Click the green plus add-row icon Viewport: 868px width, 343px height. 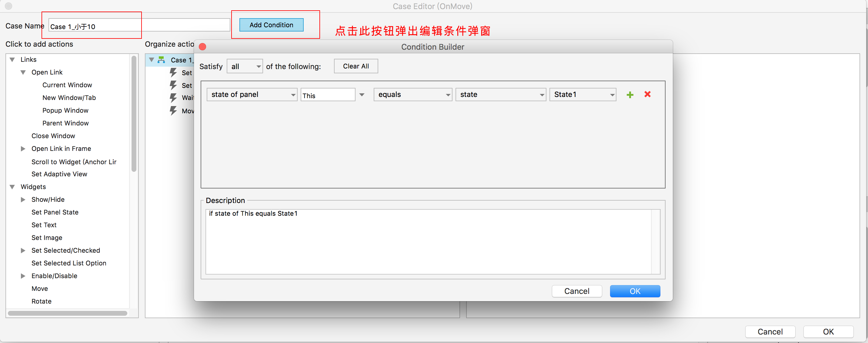pyautogui.click(x=630, y=95)
